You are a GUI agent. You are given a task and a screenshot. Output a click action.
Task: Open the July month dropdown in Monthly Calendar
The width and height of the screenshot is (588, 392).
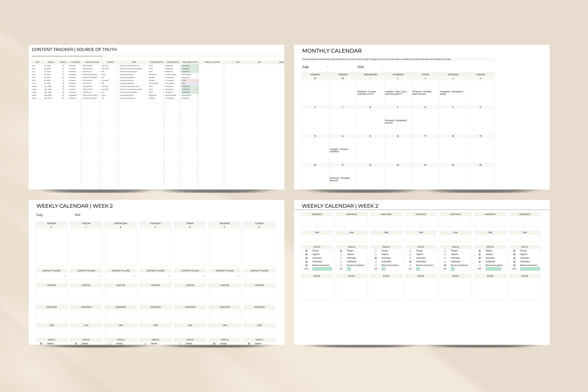tap(327, 67)
